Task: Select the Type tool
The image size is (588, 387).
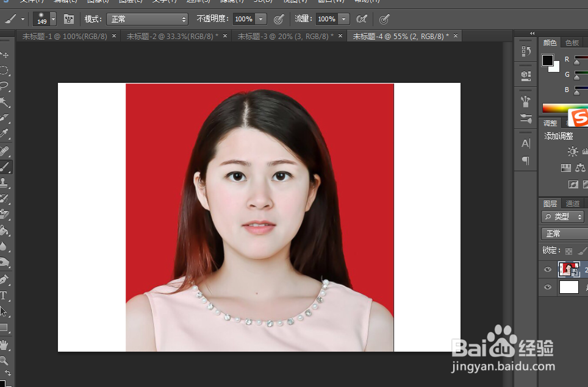Action: [x=4, y=295]
